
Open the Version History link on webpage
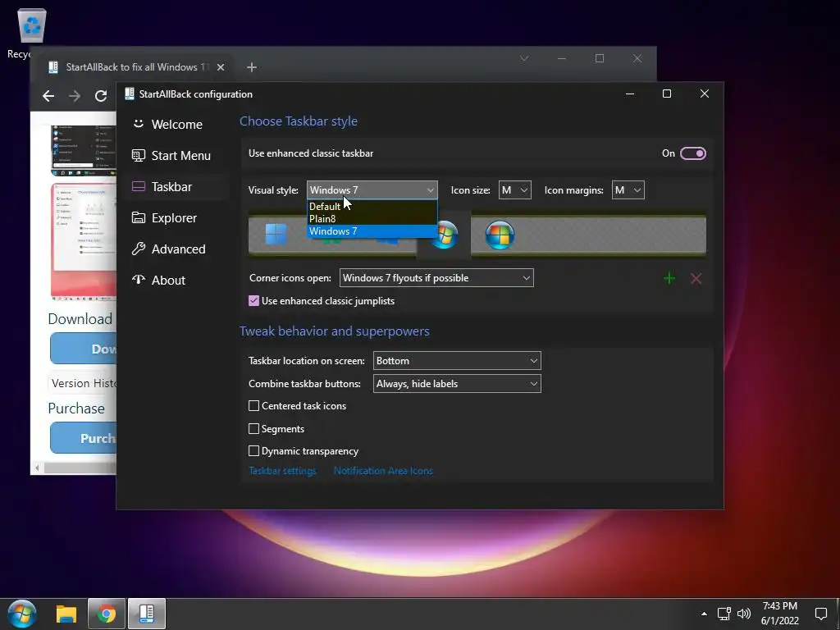coord(83,383)
